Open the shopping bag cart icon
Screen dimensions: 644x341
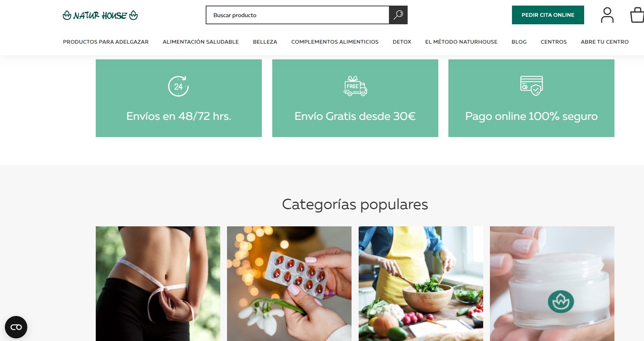point(637,15)
